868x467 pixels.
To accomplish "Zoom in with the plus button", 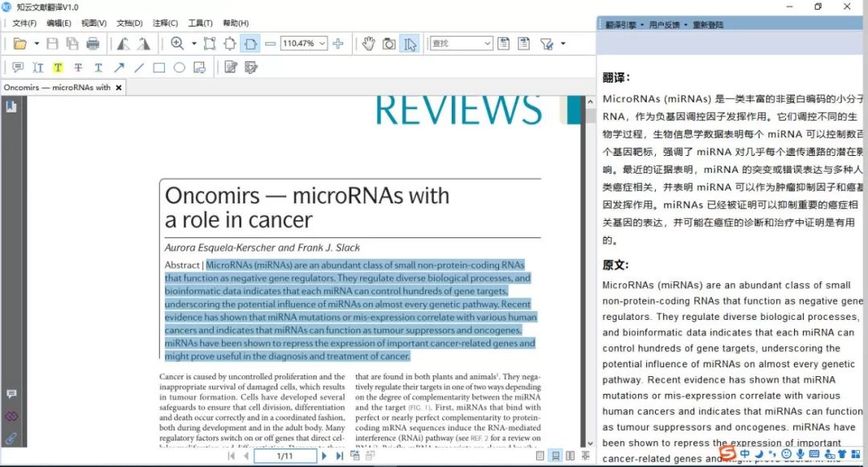I will (x=338, y=43).
